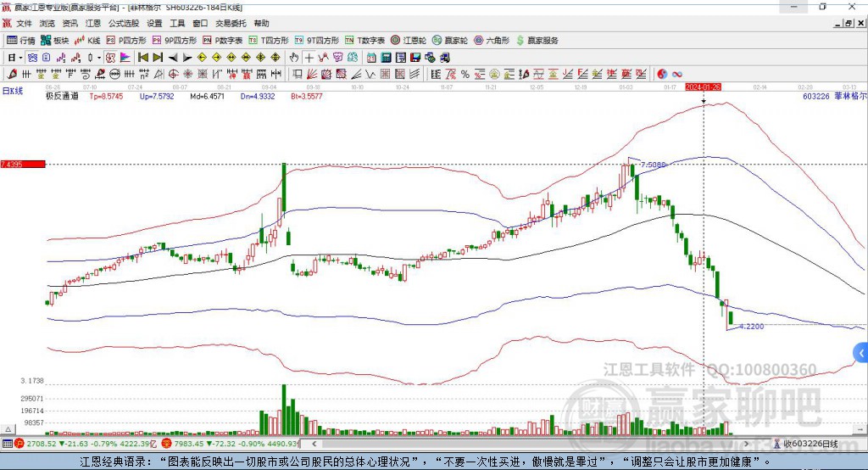Click the first yellow diamond left-arrow icon
Viewport: 868px width, 470px height.
202,58
